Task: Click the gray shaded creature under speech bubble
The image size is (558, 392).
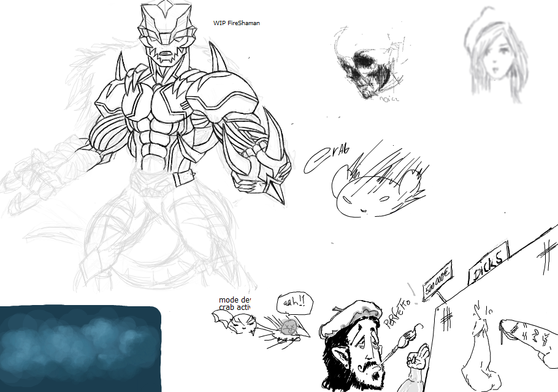Action: (x=288, y=326)
